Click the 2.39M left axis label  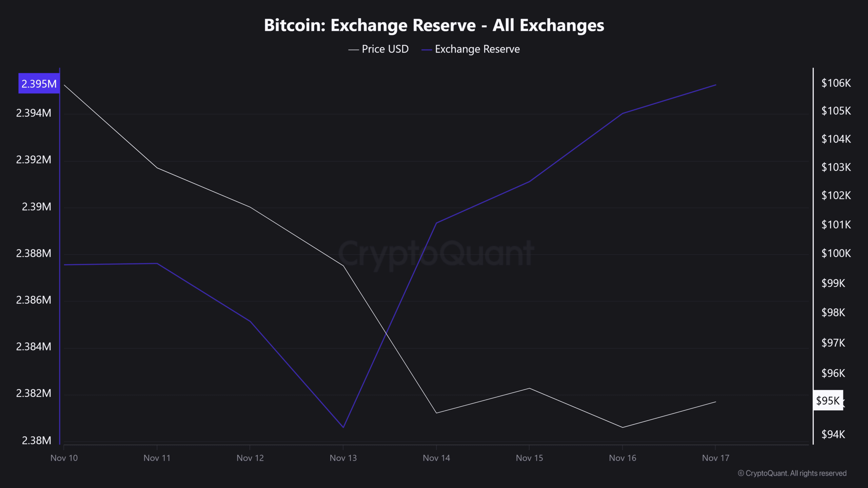(36, 206)
